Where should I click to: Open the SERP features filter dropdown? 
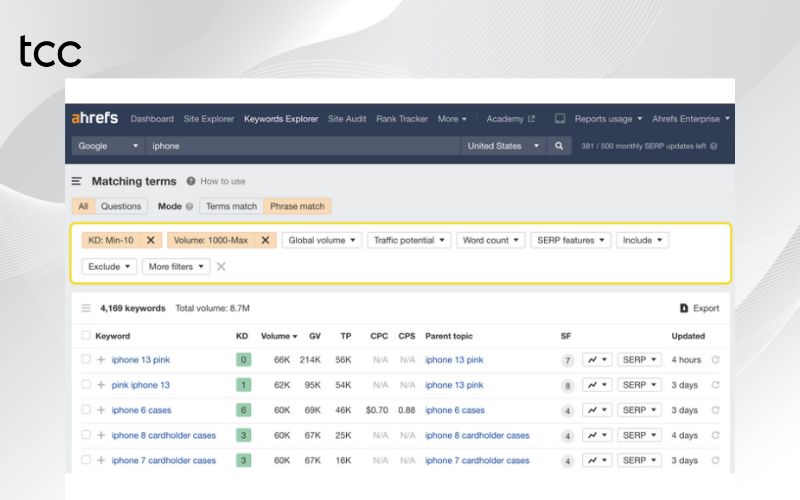(571, 240)
